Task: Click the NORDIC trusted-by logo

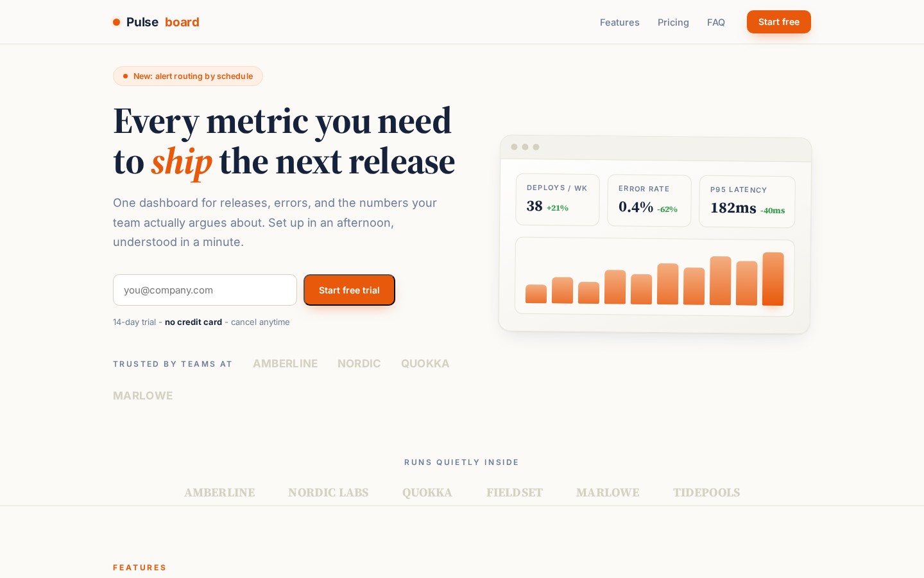Action: (359, 363)
